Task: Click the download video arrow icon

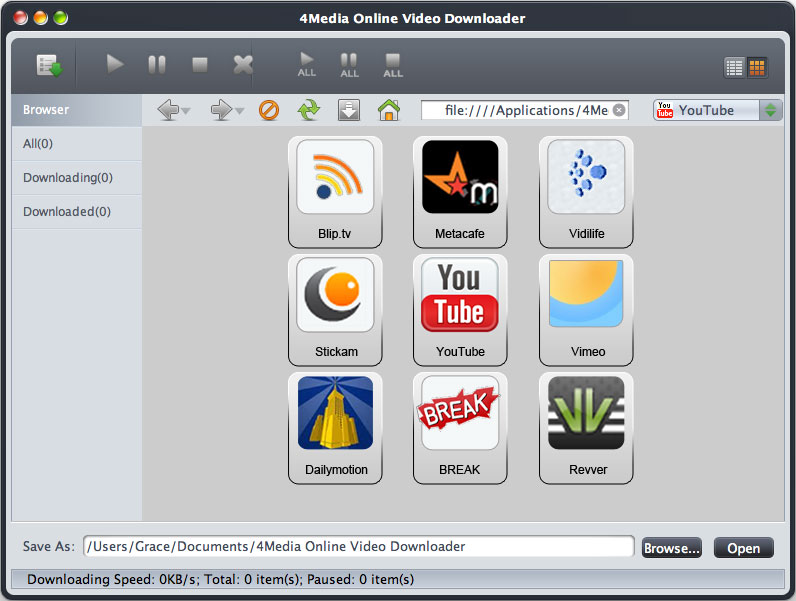Action: (x=349, y=110)
